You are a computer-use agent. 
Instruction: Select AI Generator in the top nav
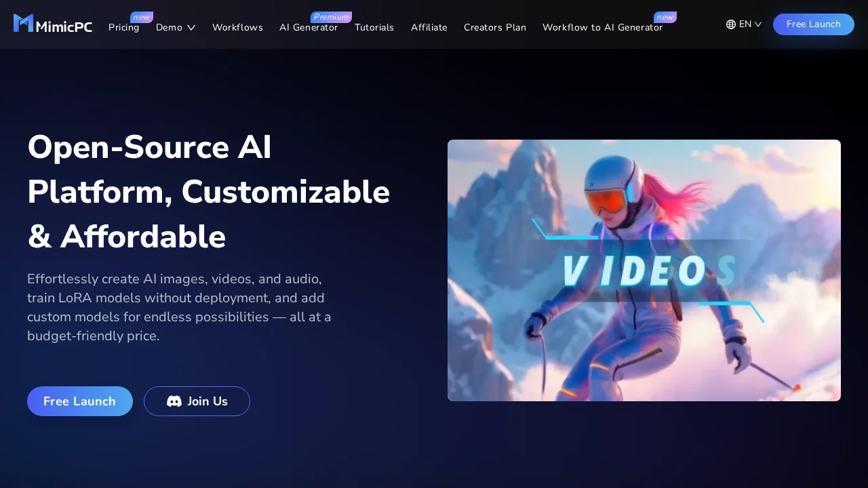[x=309, y=28]
